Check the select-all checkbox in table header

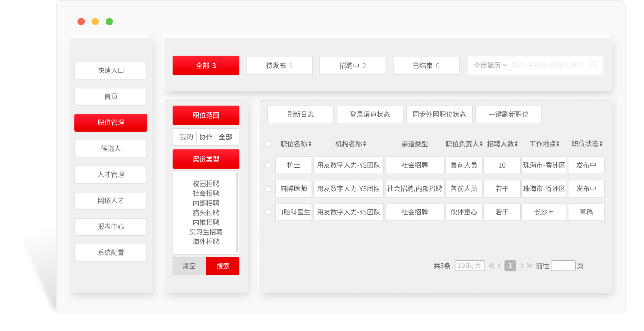(x=269, y=144)
